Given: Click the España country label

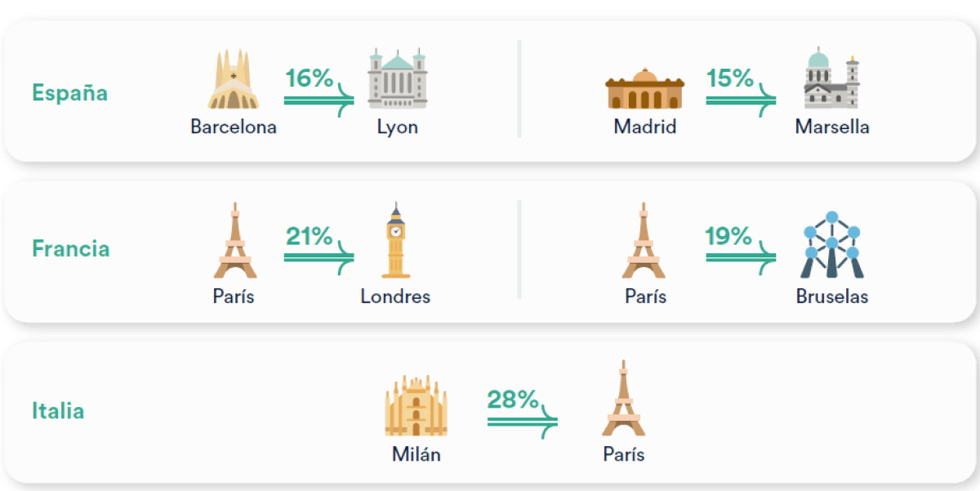Looking at the screenshot, I should 69,92.
